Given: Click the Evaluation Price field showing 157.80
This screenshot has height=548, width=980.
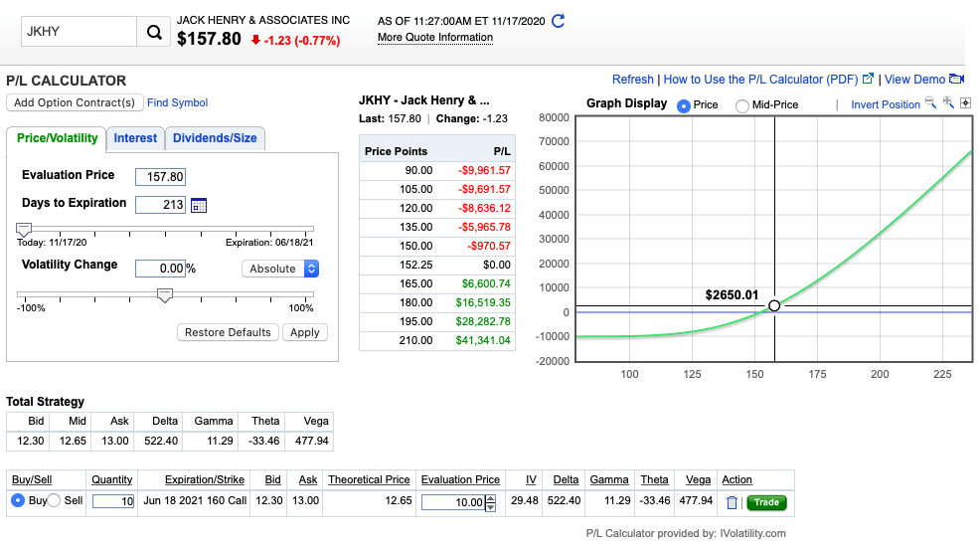Looking at the screenshot, I should [x=161, y=177].
